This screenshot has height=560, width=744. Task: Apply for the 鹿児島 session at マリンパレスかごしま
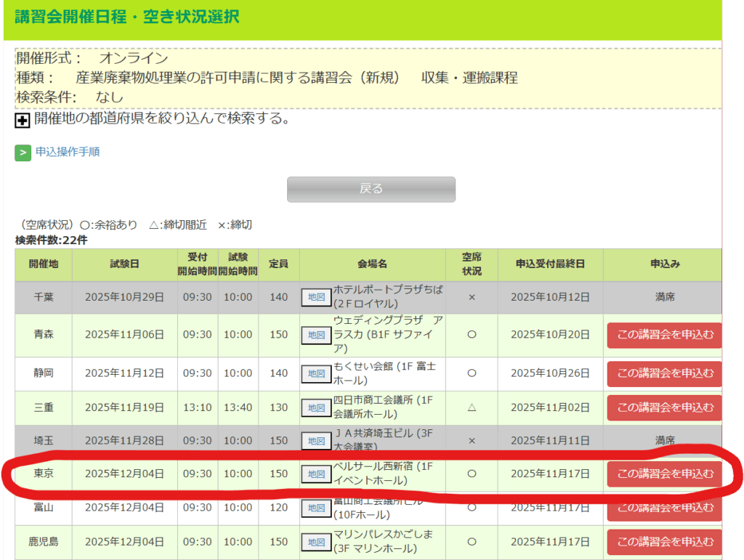coord(664,542)
